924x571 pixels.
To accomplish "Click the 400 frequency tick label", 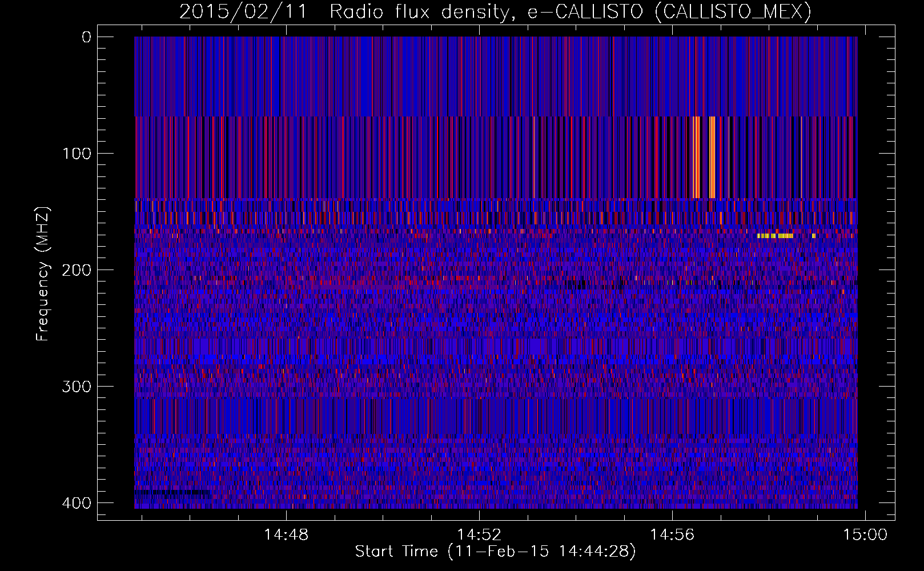I will pos(77,503).
